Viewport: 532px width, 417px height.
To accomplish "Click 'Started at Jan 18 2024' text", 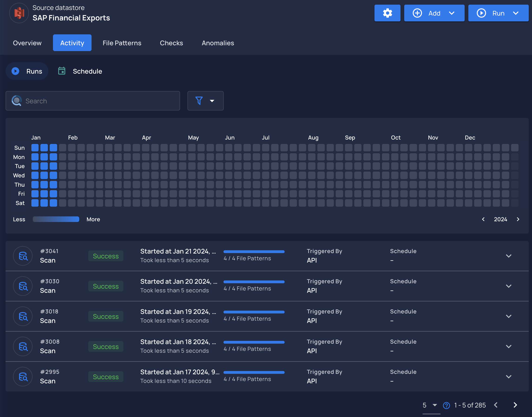I will (178, 342).
